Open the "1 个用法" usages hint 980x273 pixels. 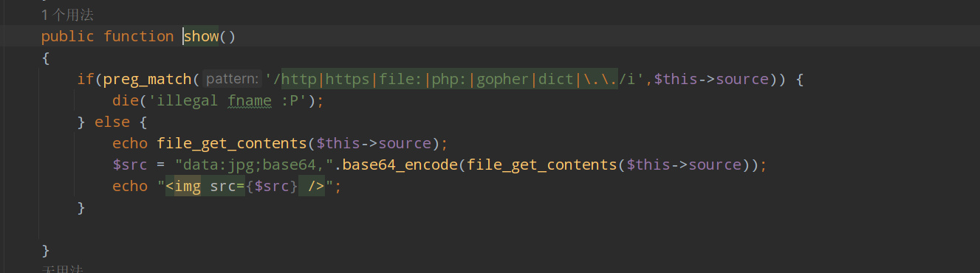[67, 15]
